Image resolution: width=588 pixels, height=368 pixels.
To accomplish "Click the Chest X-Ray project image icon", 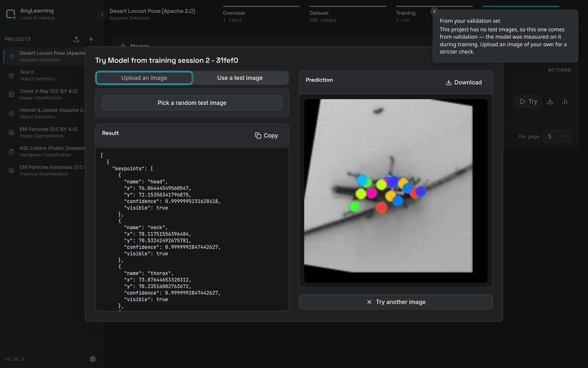I will [x=11, y=95].
